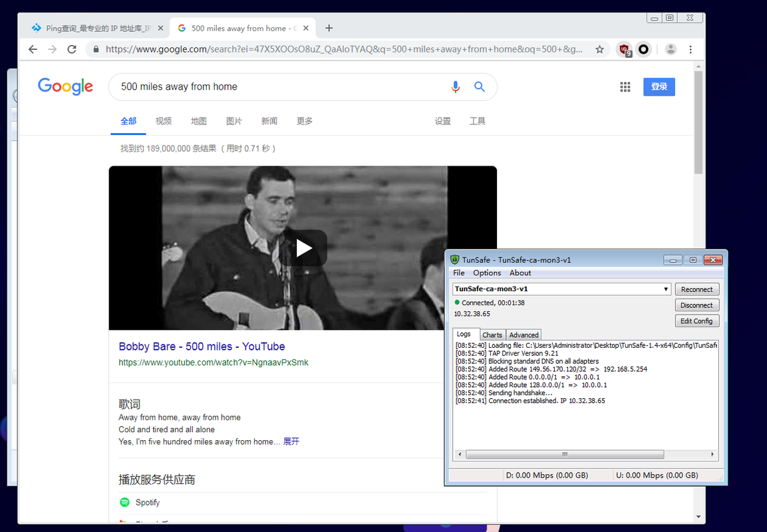The width and height of the screenshot is (767, 532).
Task: Click the Google logo
Action: [66, 86]
